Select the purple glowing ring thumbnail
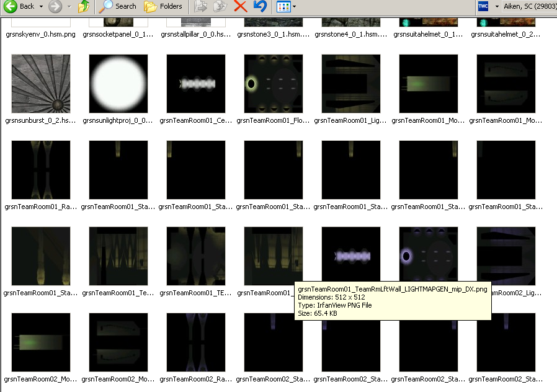This screenshot has height=392, width=557. pyautogui.click(x=429, y=254)
